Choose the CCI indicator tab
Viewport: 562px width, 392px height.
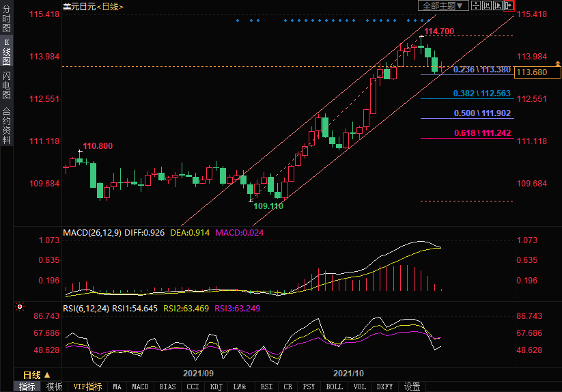(193, 387)
